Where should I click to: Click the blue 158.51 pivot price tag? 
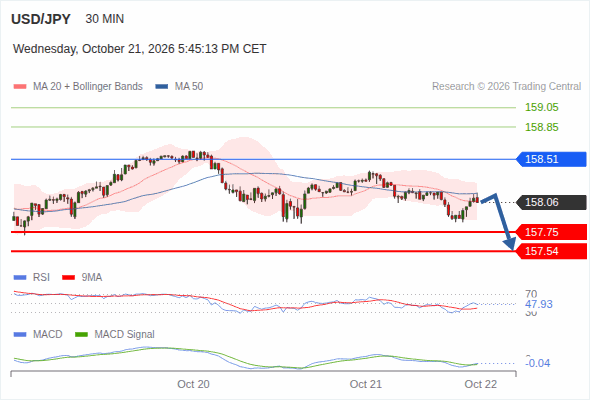point(551,159)
